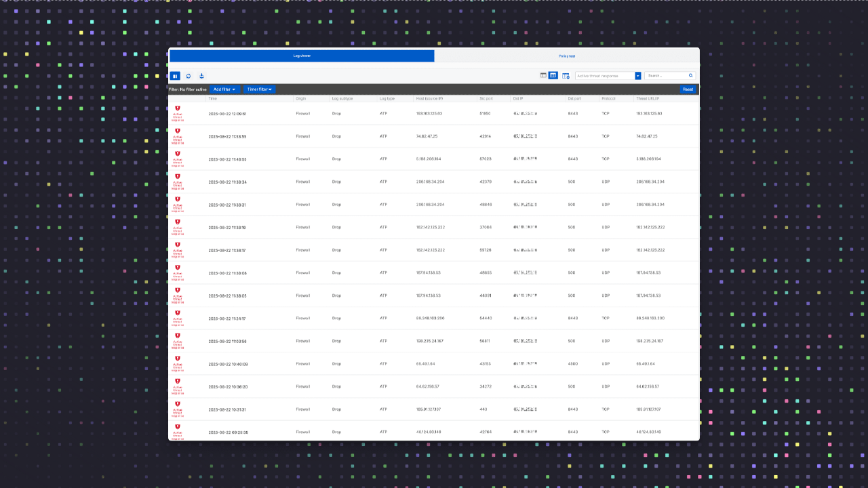Sort by the Time column header
The image size is (868, 488).
(x=213, y=98)
